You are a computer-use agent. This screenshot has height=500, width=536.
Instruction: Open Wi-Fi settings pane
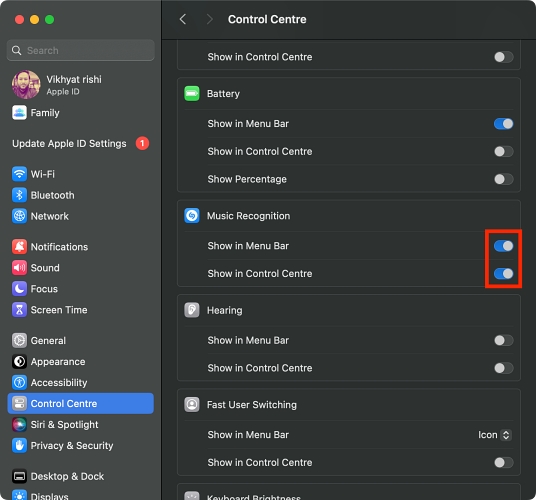coord(81,174)
